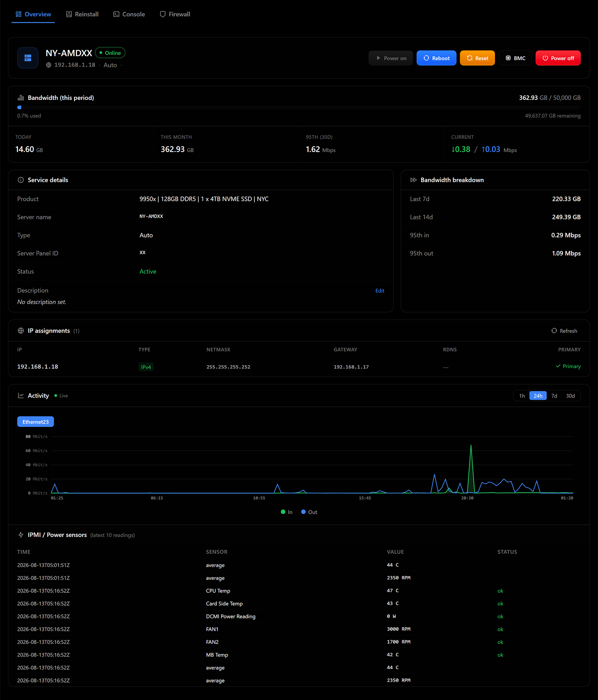Viewport: 598px width, 700px height.
Task: Click the FAN1 sensor row
Action: pos(299,629)
